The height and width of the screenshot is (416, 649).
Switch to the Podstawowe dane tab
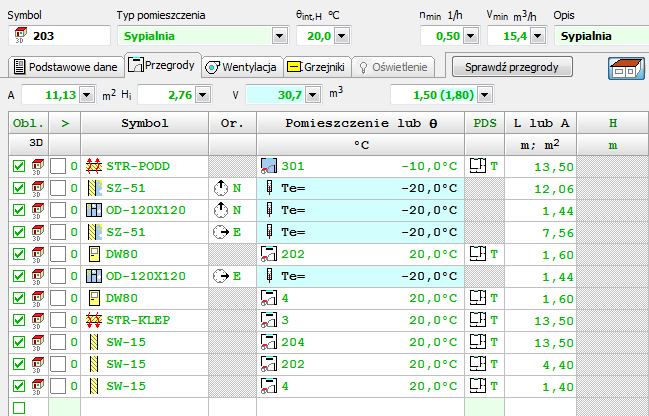click(x=66, y=67)
